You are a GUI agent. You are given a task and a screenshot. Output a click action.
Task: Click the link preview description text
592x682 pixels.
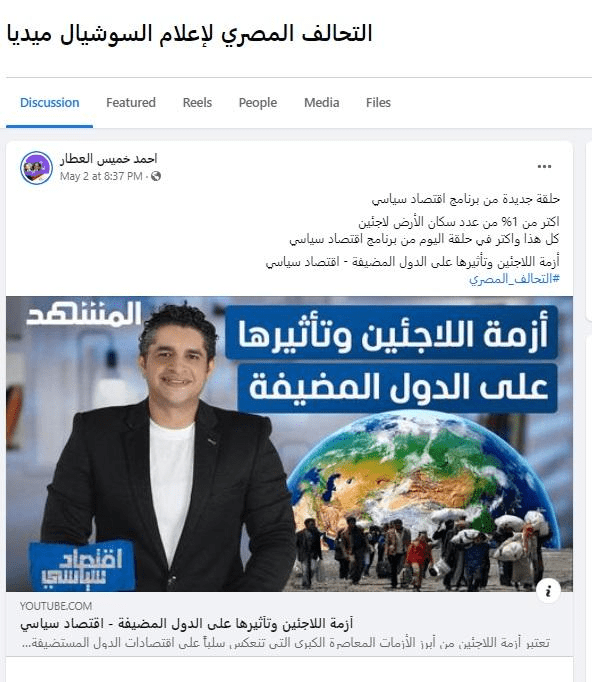(285, 642)
